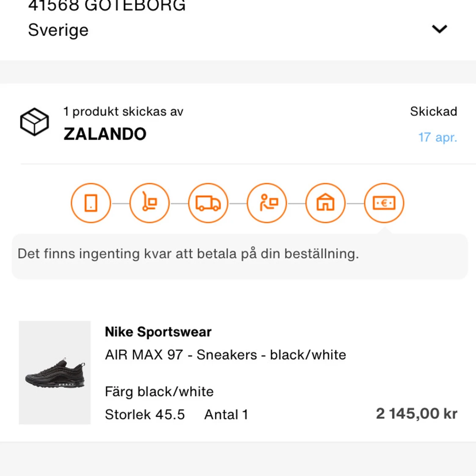Screen dimensions: 476x476
Task: Click the payment message about nothing left to pay
Action: [188, 254]
